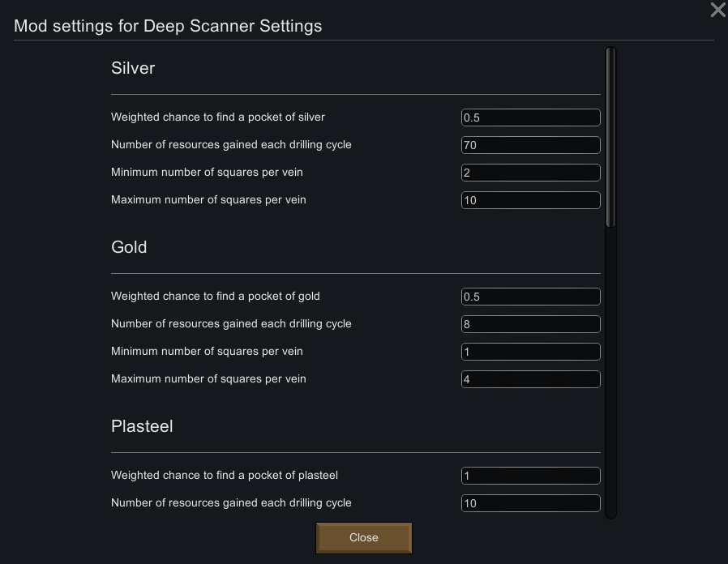Click the gold 'Maximum number of squares per vein' label
This screenshot has width=728, height=564.
point(208,379)
